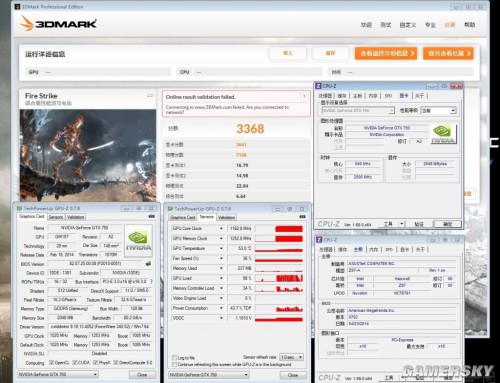Click the Bus Interface question mark icon
The image size is (500, 383).
(x=151, y=282)
